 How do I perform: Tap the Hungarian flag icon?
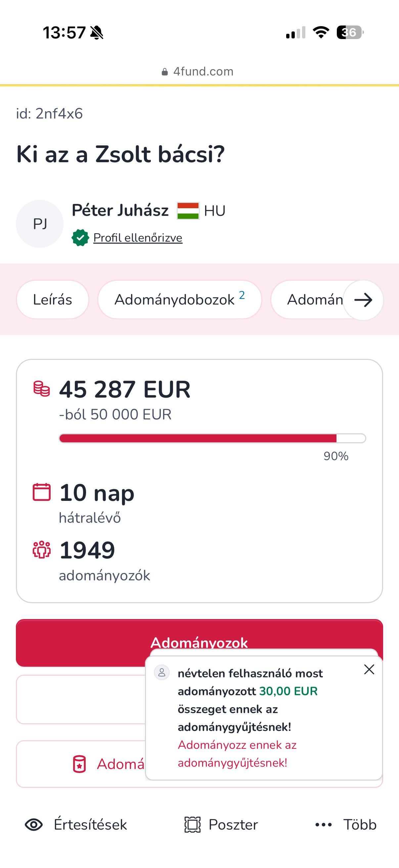[x=188, y=211]
